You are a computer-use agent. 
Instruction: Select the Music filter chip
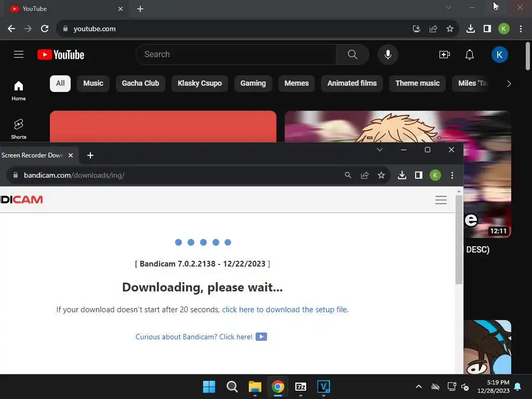(94, 84)
